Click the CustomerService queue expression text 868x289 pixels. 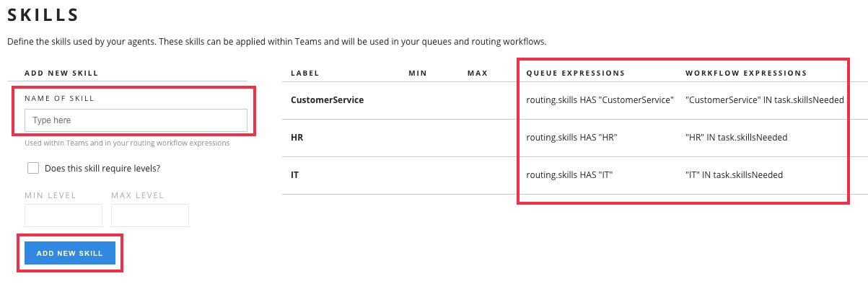coord(600,100)
